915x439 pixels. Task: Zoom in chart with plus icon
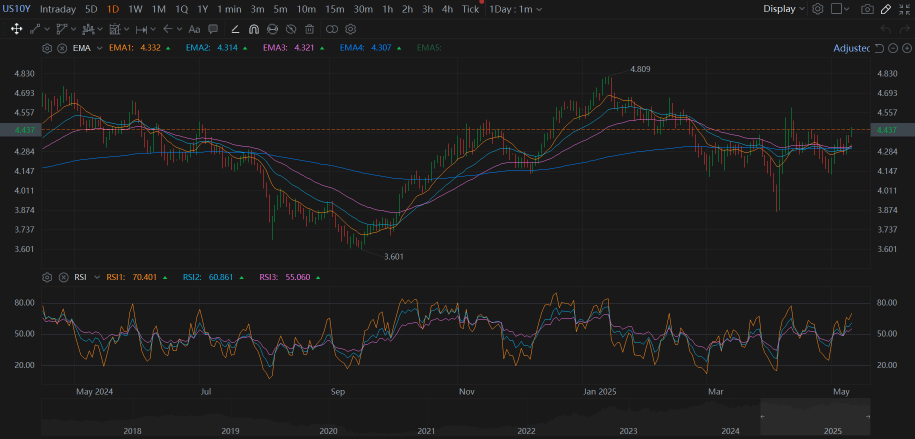coord(906,48)
